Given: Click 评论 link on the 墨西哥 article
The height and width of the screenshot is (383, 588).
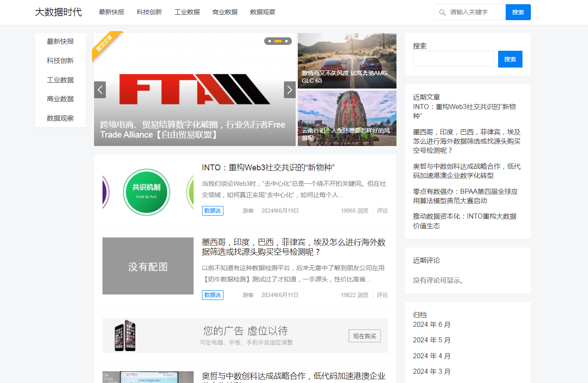Looking at the screenshot, I should [x=382, y=295].
